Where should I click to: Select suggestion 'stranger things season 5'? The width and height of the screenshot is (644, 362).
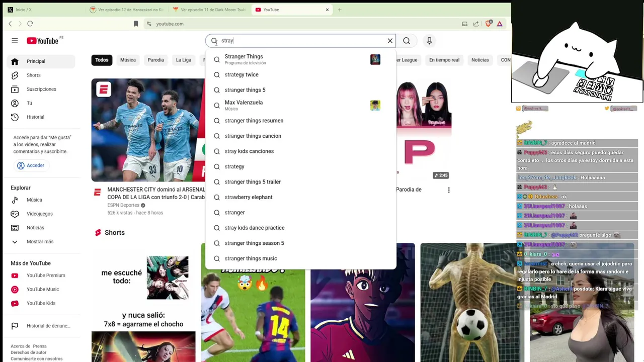tap(300, 243)
